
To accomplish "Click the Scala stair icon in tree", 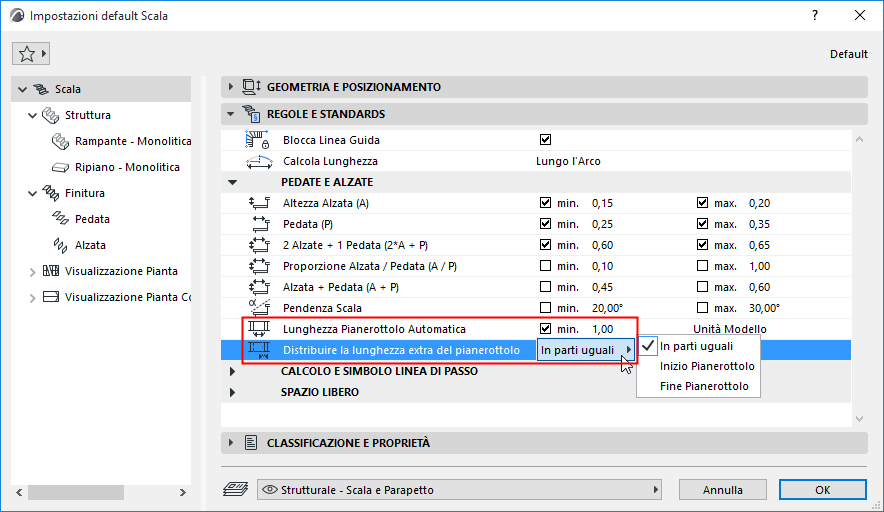I will coord(41,89).
